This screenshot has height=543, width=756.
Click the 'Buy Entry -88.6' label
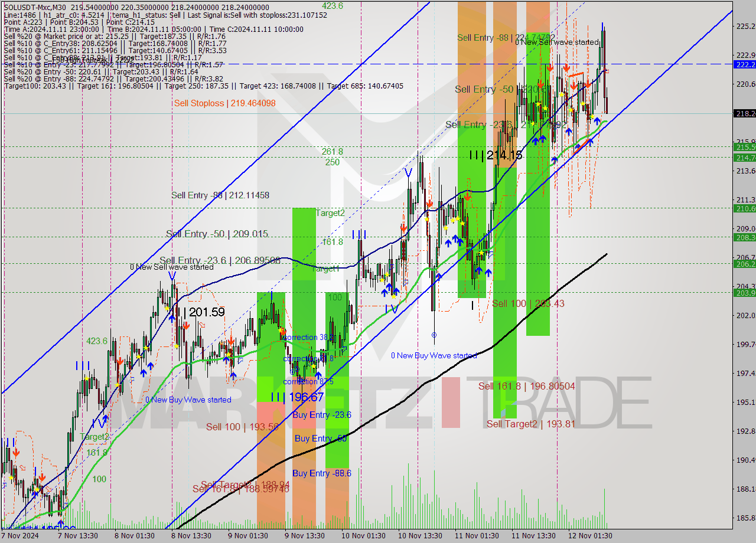click(322, 473)
